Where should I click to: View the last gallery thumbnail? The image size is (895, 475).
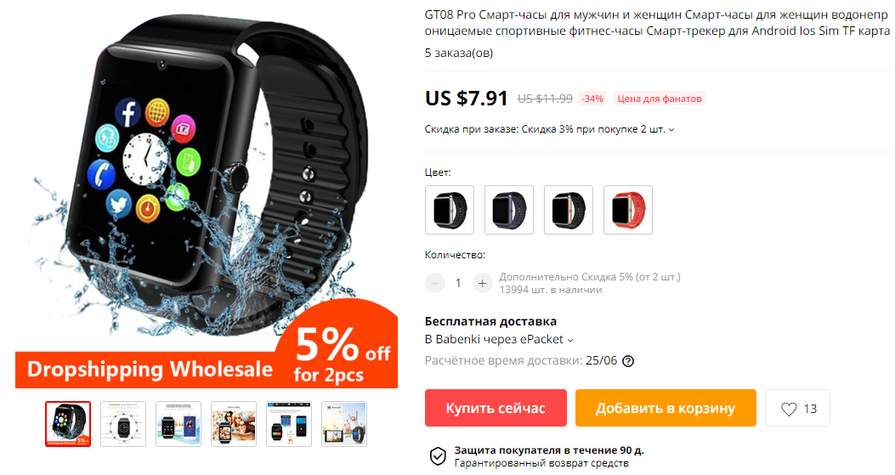[344, 424]
